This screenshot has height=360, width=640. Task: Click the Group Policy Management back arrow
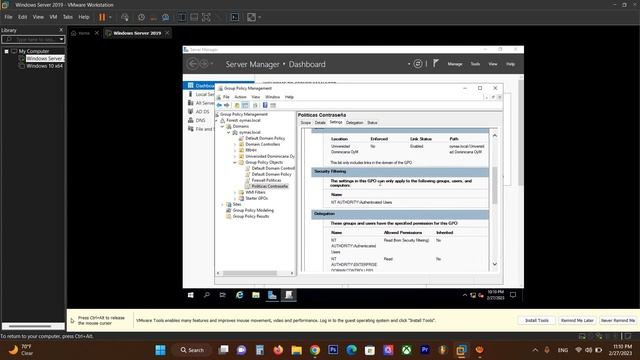[219, 105]
